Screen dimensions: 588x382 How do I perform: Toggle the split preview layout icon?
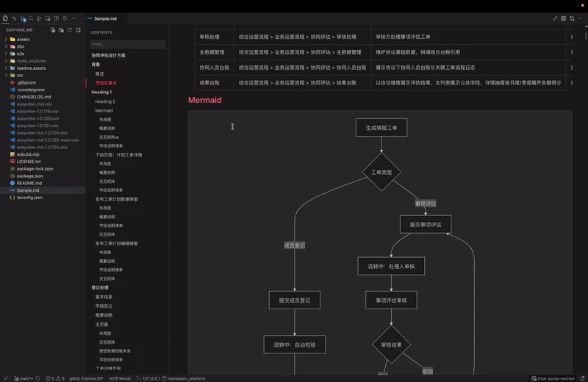click(563, 18)
